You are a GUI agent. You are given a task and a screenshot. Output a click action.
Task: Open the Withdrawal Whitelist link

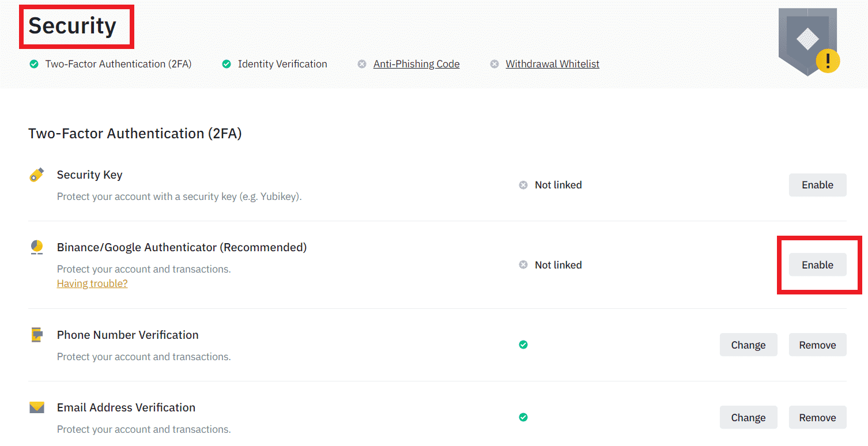(552, 64)
